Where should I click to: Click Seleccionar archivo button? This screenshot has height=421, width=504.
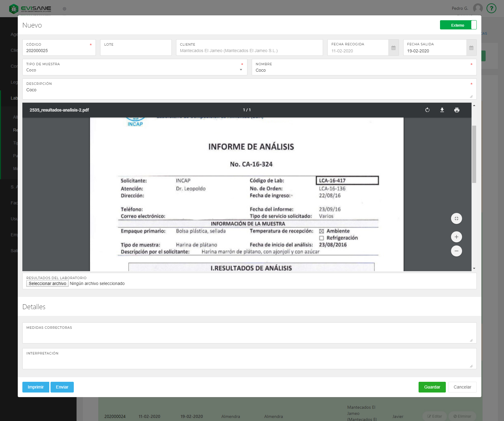click(47, 283)
